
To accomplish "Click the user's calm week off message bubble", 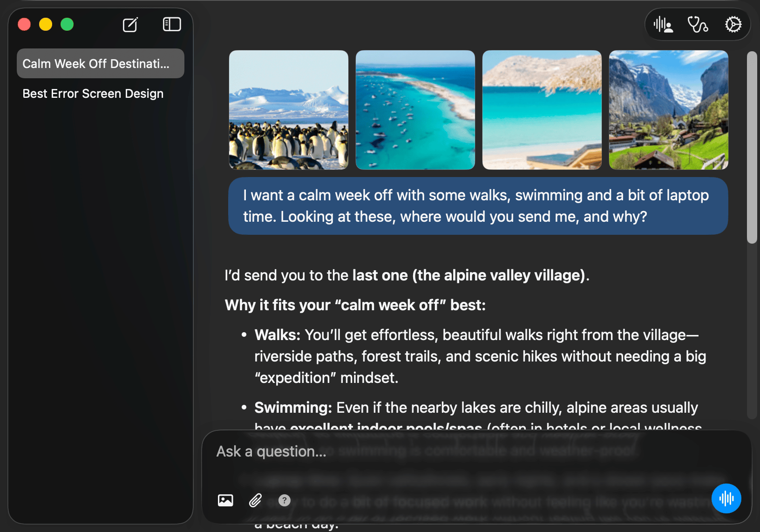I will click(478, 206).
